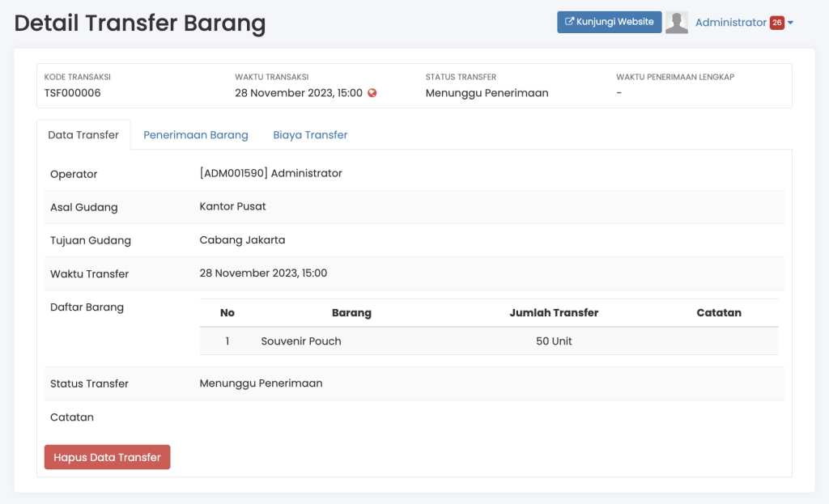This screenshot has height=504, width=829.
Task: Select the Souvenir Pouch row in Daftar Barang
Action: (x=300, y=341)
